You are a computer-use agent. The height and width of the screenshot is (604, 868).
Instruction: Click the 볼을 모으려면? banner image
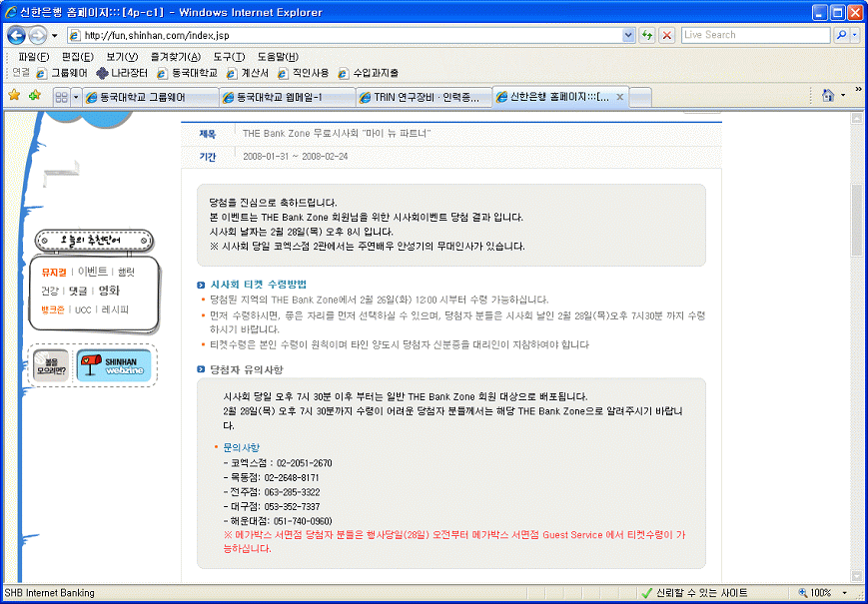pyautogui.click(x=51, y=365)
